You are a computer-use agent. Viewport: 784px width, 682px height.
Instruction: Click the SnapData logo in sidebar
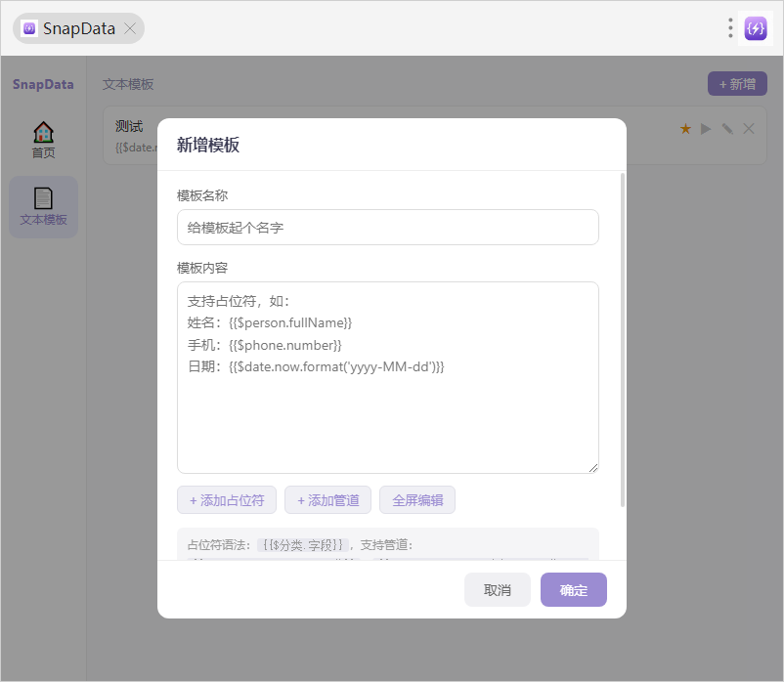pyautogui.click(x=43, y=84)
